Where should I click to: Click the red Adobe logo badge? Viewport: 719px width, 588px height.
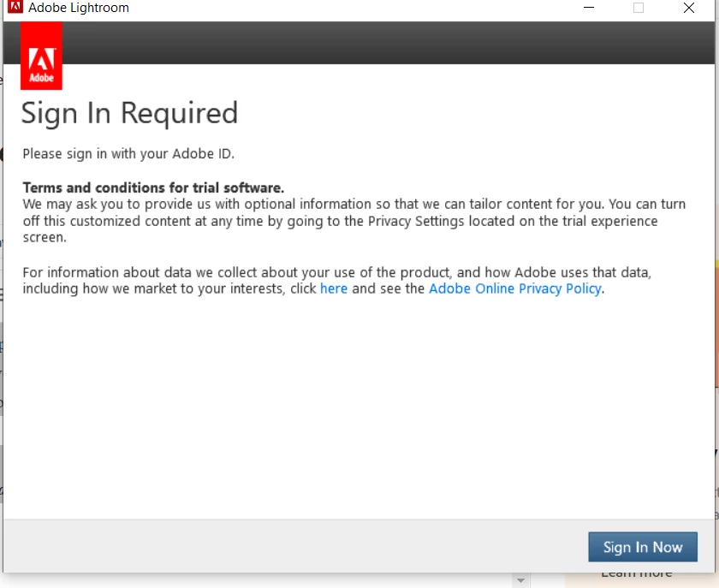coord(41,56)
